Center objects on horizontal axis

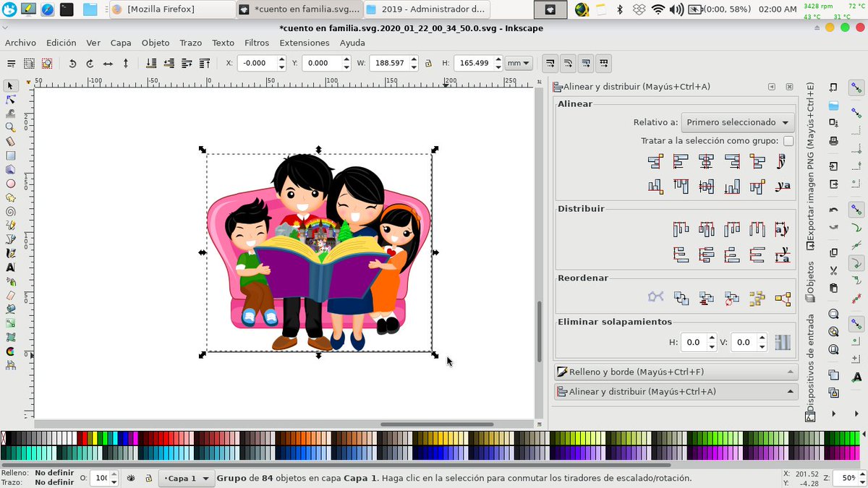(706, 187)
